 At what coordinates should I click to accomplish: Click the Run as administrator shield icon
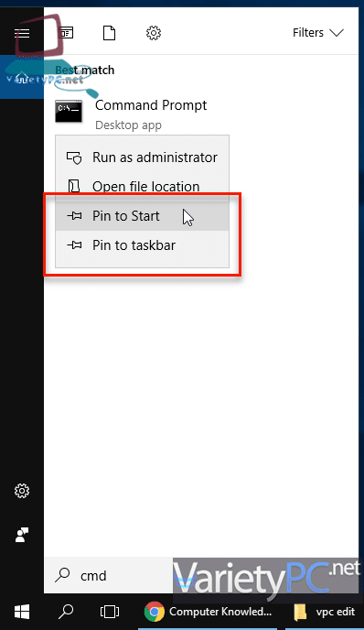(74, 157)
